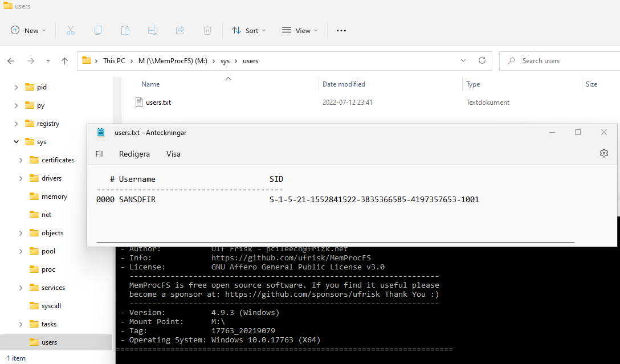Collapse the sys folder in tree
The image size is (620, 364).
point(17,142)
